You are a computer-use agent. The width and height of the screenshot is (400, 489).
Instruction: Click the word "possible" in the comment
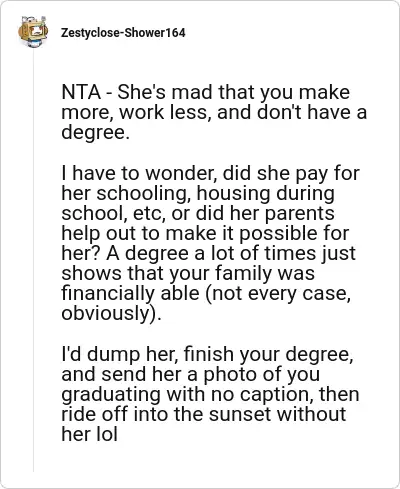click(279, 234)
